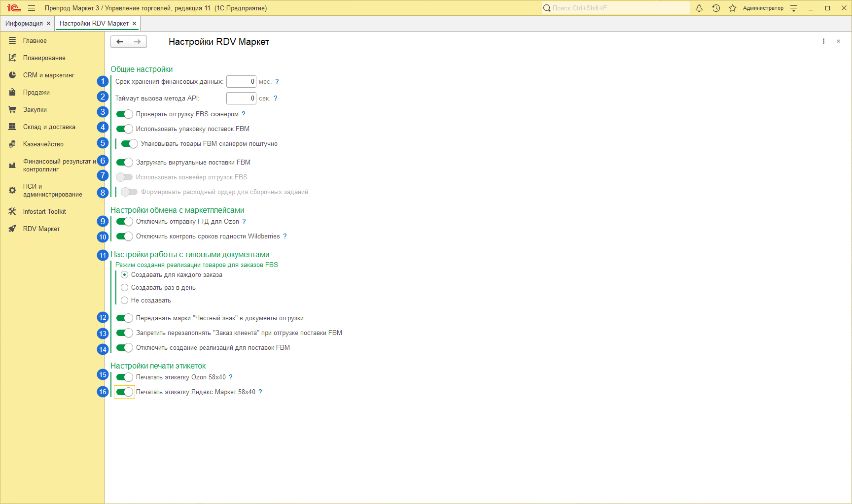Open the service settings icon next to Администратор

(x=794, y=8)
